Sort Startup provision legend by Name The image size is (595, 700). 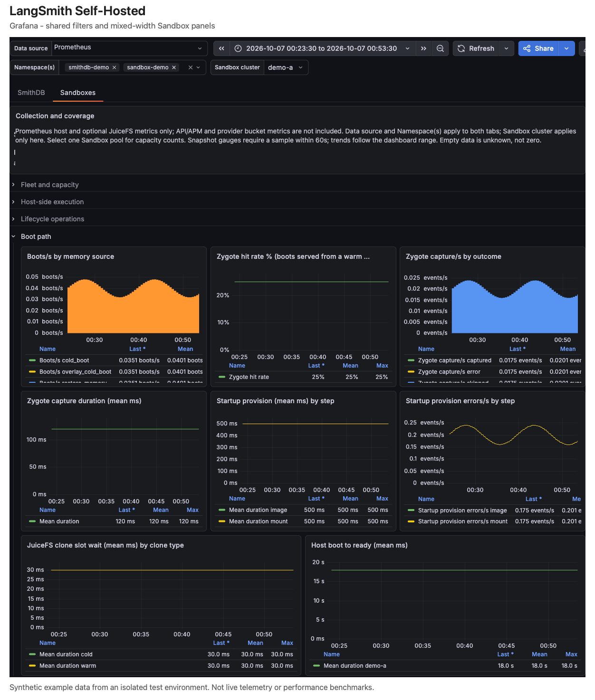(237, 499)
